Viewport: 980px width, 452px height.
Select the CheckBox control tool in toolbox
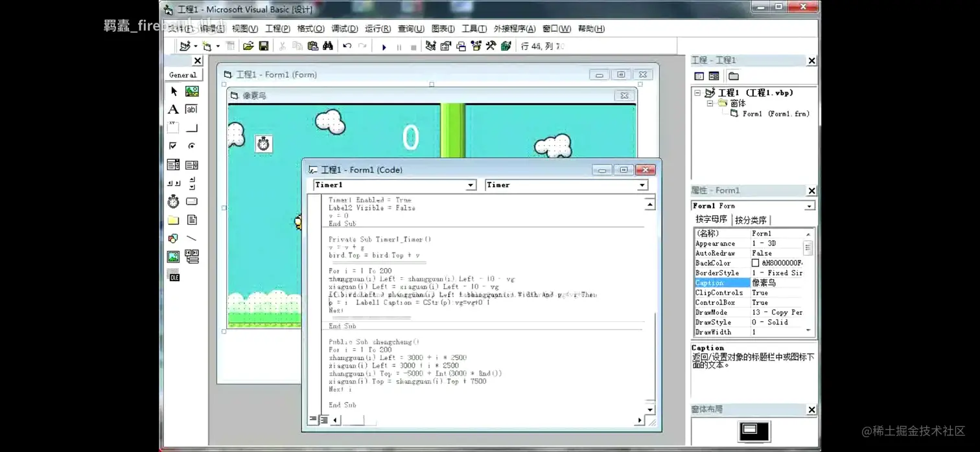click(x=174, y=146)
